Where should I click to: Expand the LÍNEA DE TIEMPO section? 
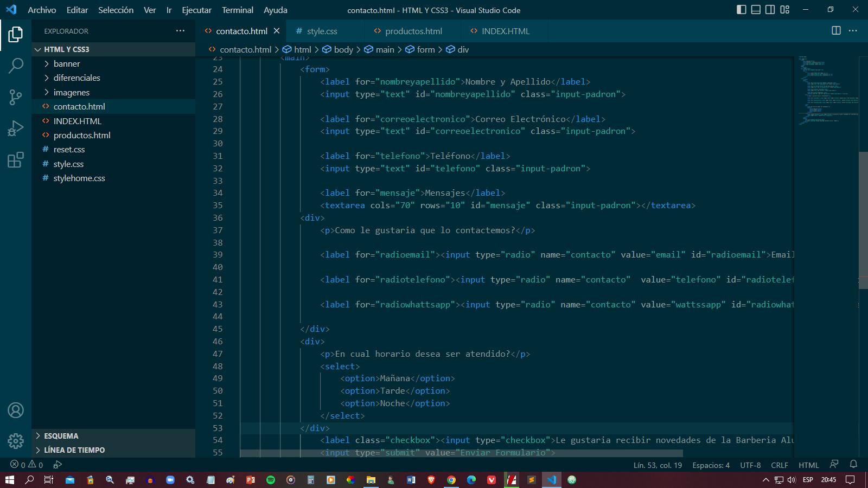(113, 450)
